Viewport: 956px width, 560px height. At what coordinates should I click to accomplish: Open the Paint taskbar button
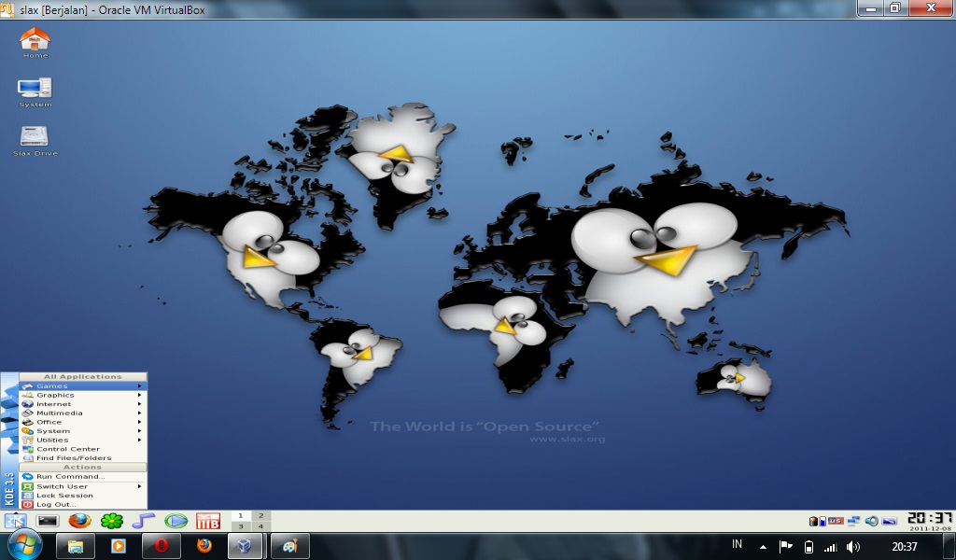tap(290, 546)
